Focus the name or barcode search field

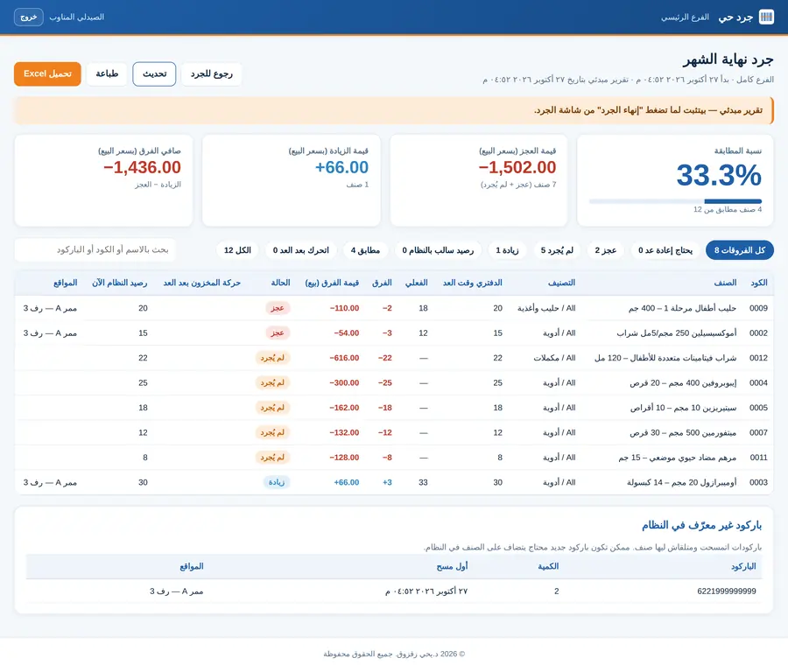(x=95, y=249)
